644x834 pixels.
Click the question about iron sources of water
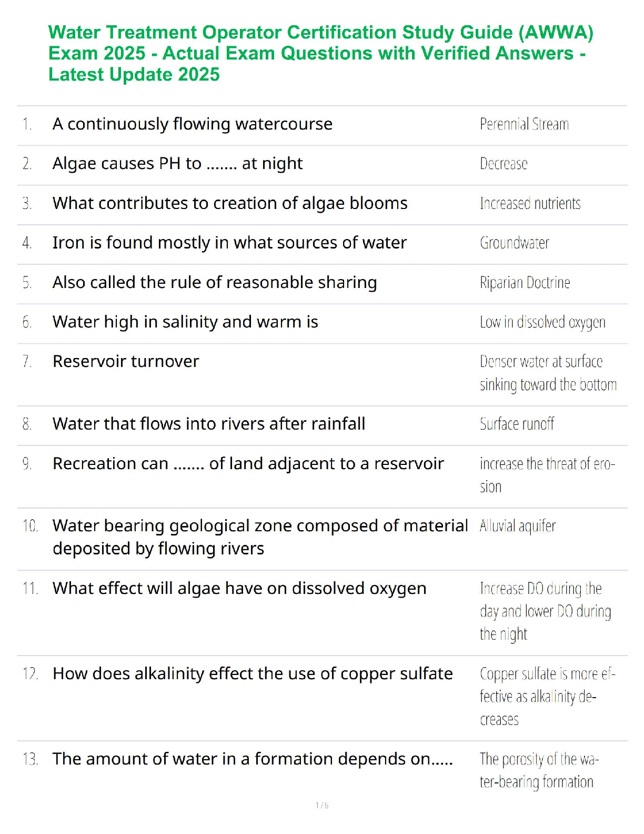tap(229, 243)
